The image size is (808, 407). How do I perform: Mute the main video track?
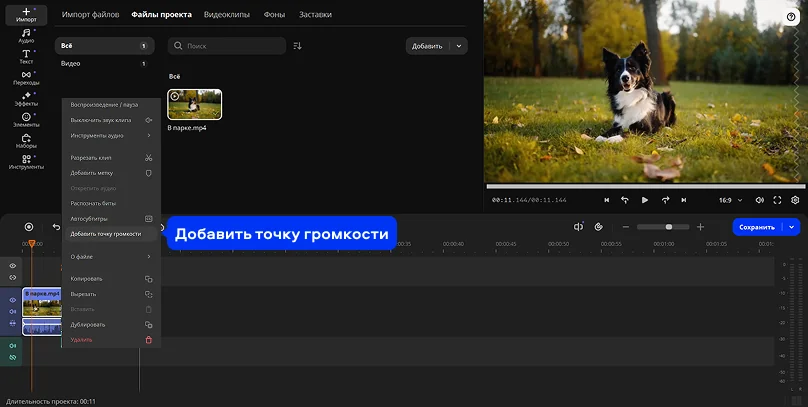click(13, 312)
